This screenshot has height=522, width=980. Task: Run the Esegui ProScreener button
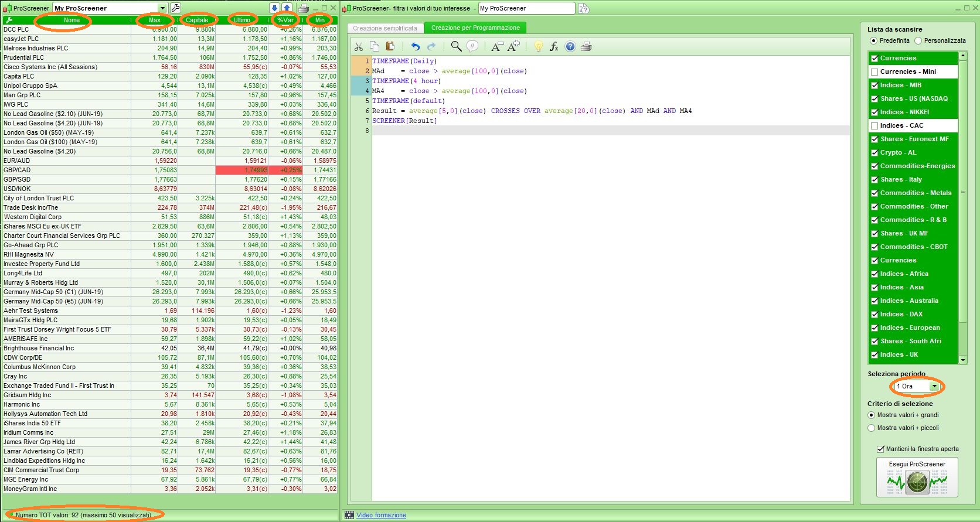coord(917,477)
